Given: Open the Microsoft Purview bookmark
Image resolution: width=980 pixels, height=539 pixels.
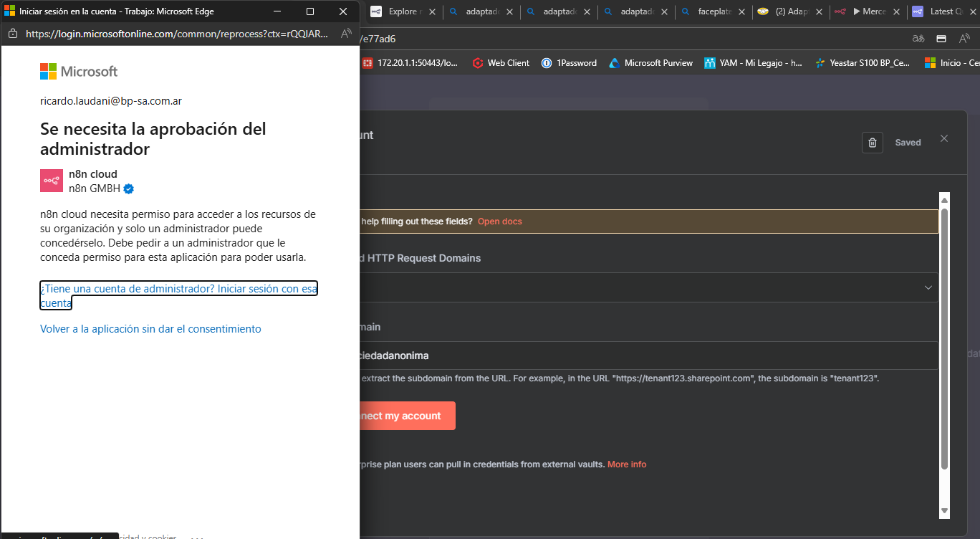Looking at the screenshot, I should (x=650, y=63).
